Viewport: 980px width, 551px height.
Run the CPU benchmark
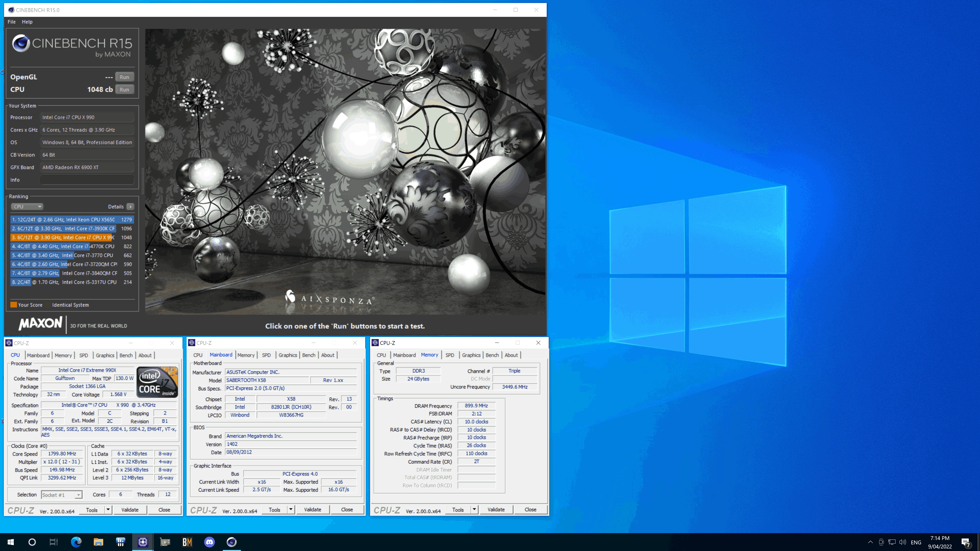click(124, 89)
